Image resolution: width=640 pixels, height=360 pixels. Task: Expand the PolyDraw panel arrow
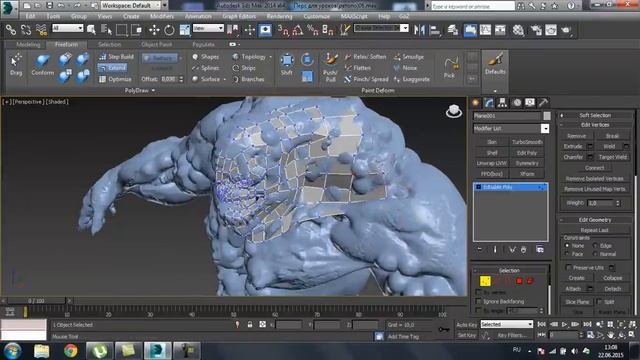click(x=153, y=90)
